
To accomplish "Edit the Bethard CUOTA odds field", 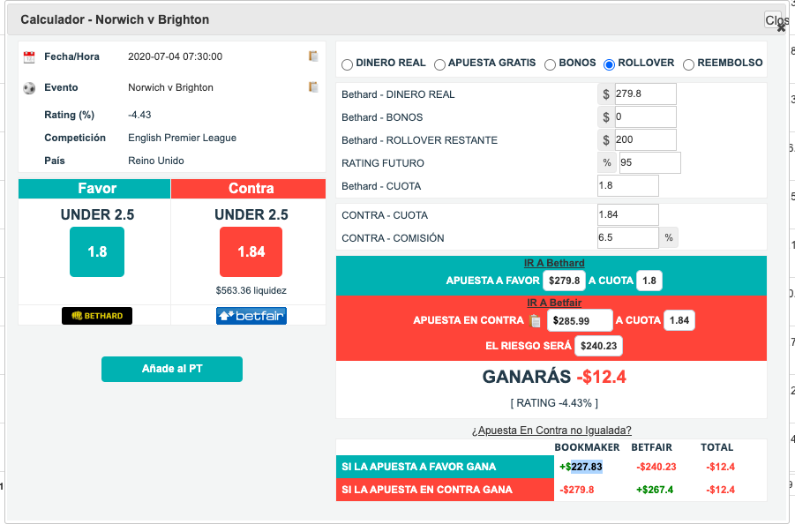I will (628, 185).
